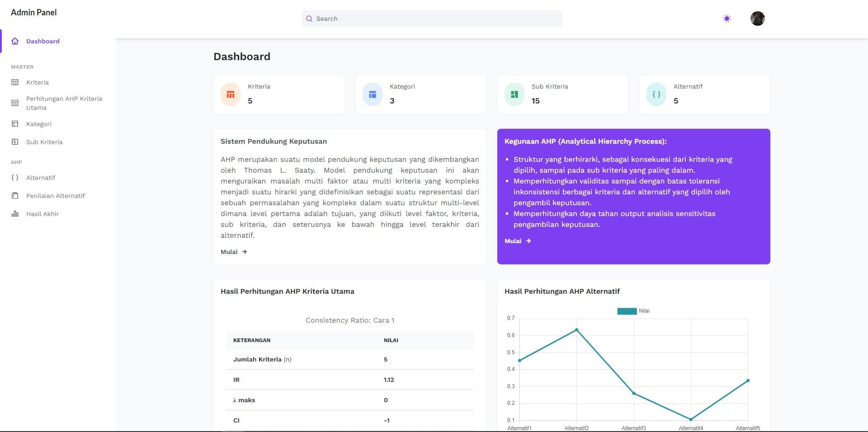Click Mulai on the purple Kegunaan AHP card
Screen dimensions: 868x432
click(x=518, y=241)
